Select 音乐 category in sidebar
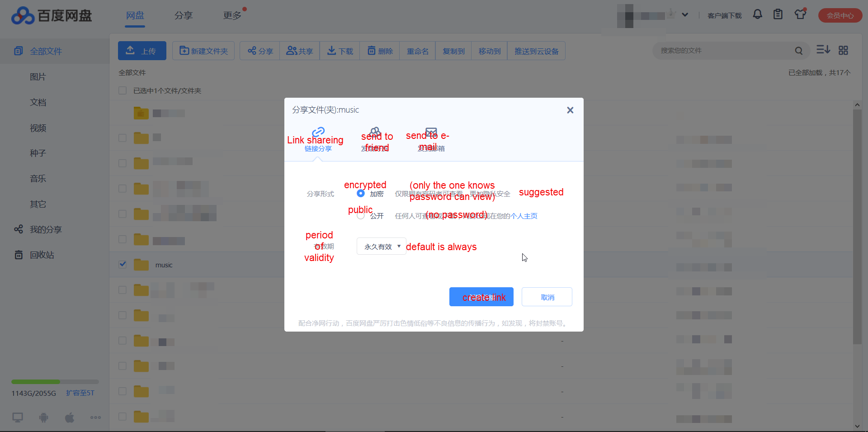Image resolution: width=868 pixels, height=432 pixels. click(x=38, y=179)
